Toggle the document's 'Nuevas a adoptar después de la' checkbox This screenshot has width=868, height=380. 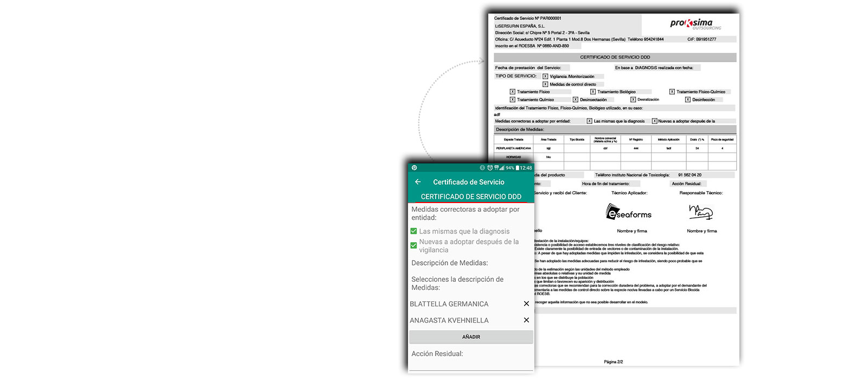[654, 121]
